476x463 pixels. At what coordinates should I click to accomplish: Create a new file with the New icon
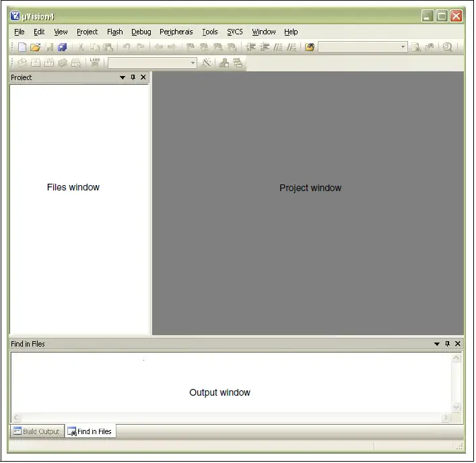tap(22, 47)
